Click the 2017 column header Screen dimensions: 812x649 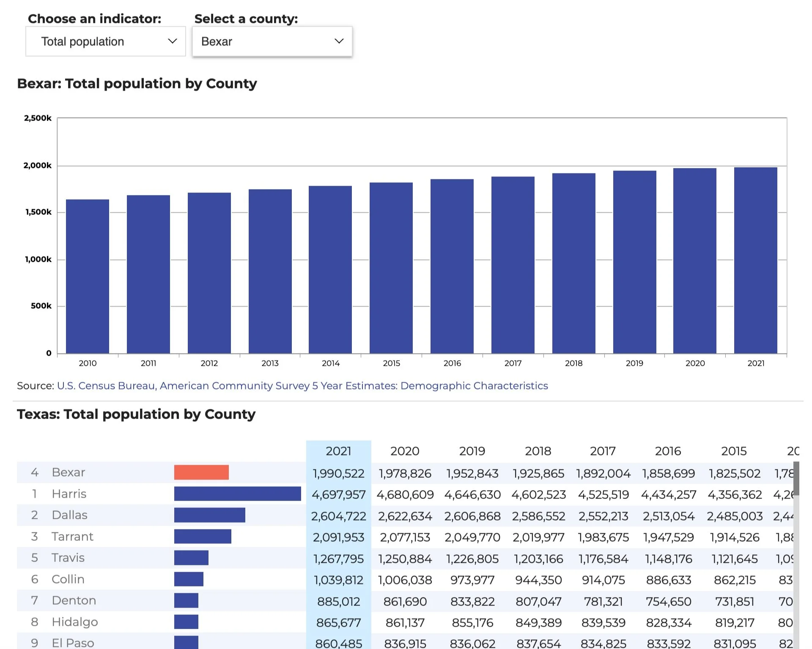(x=603, y=451)
